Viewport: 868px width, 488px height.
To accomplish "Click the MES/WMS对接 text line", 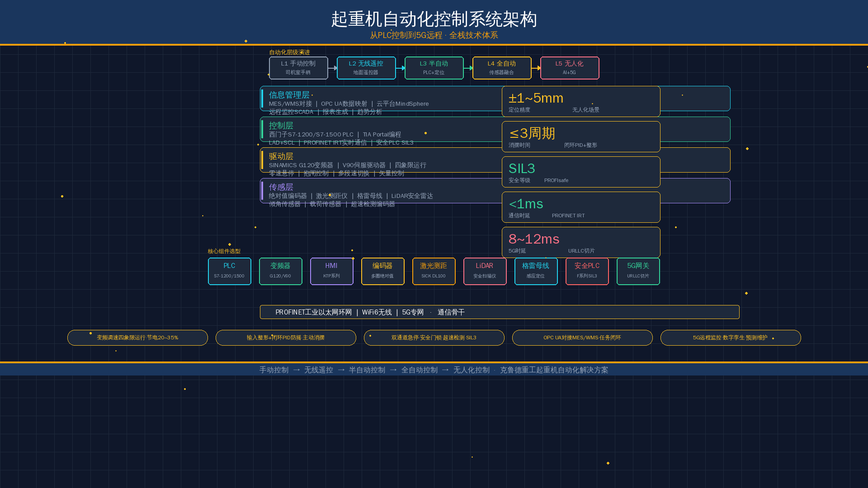I will [349, 104].
